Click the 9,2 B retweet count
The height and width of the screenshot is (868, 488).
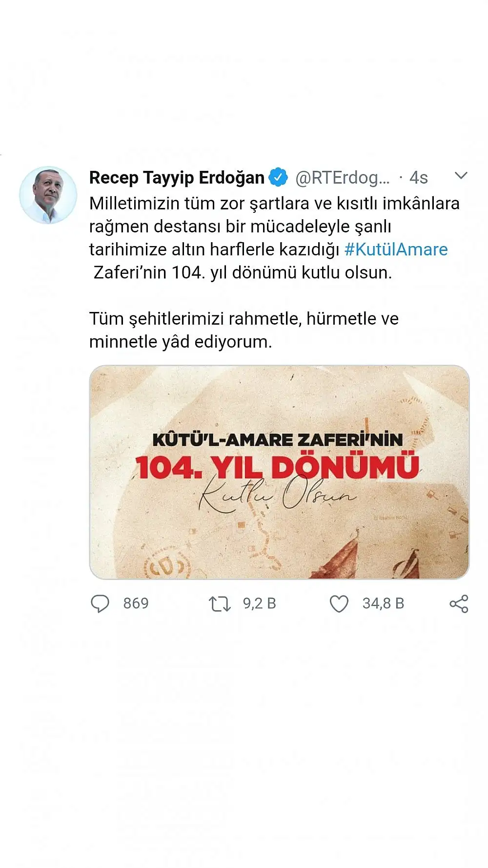click(259, 604)
